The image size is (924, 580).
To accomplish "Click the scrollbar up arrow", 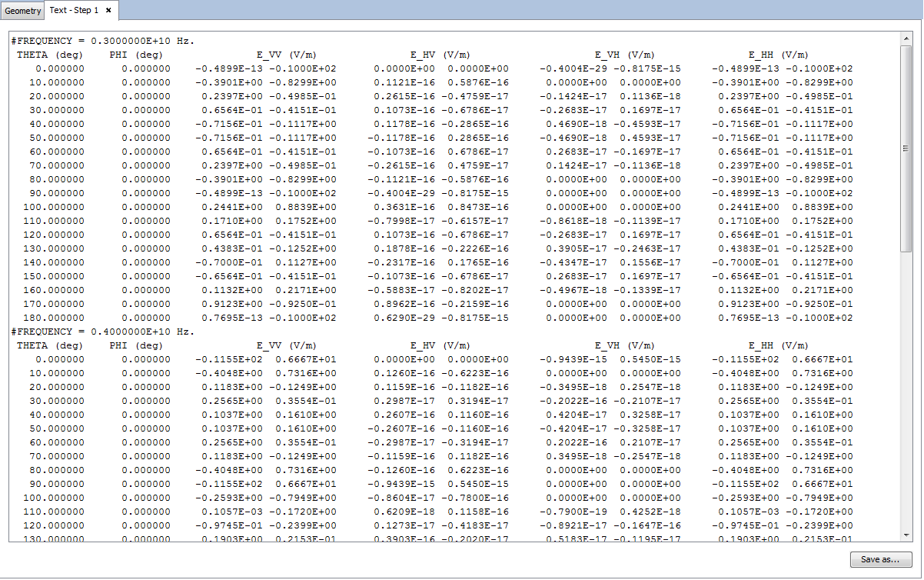I will (x=906, y=38).
